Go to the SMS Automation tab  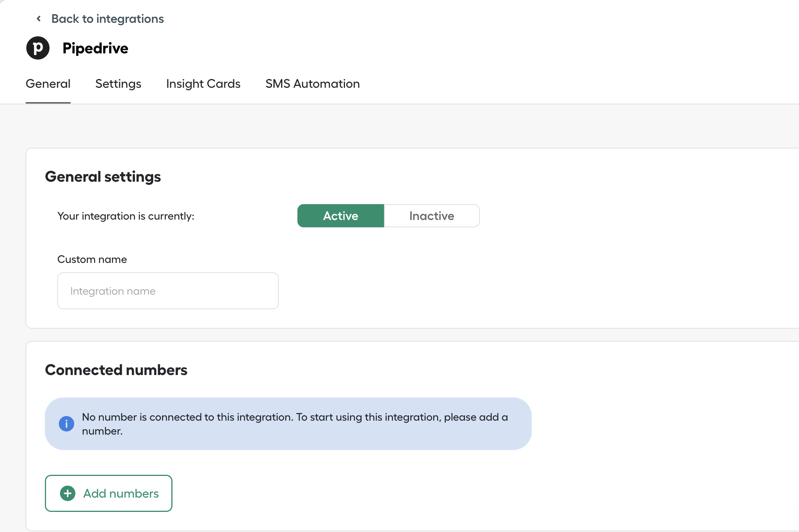pyautogui.click(x=312, y=84)
